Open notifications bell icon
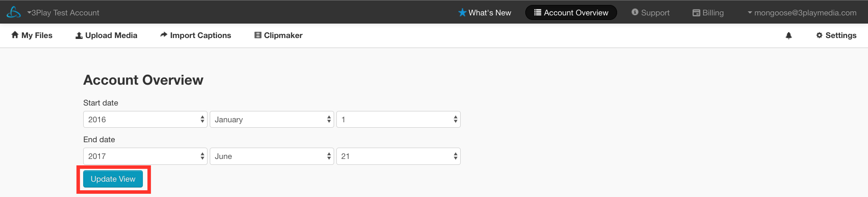868x197 pixels. (x=788, y=35)
